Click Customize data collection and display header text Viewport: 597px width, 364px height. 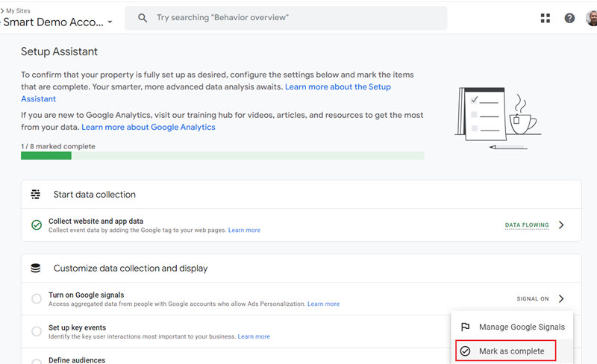(131, 268)
